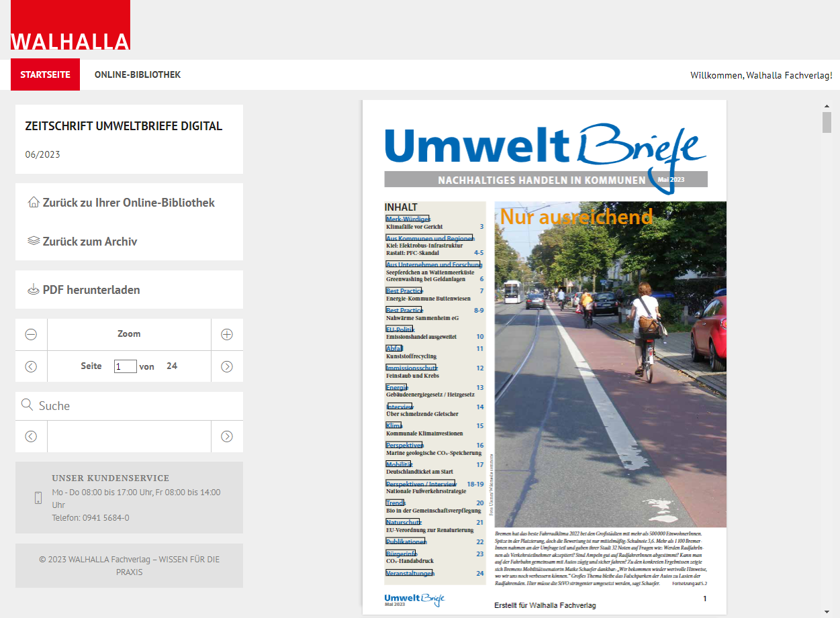Open Publikationen contents link
The width and height of the screenshot is (840, 618).
click(x=406, y=542)
